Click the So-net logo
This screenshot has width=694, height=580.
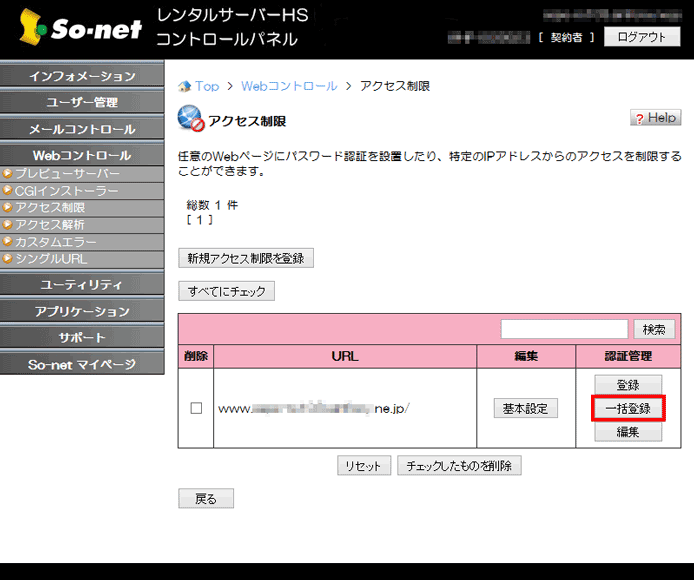[76, 28]
